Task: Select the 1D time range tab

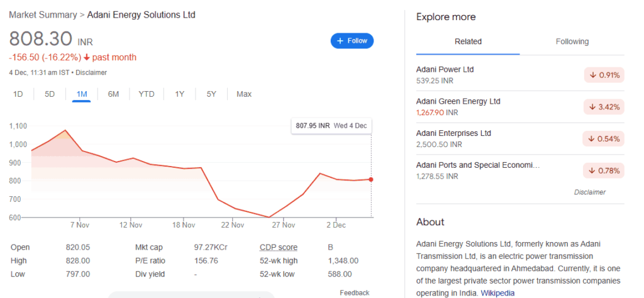Action: pyautogui.click(x=18, y=94)
